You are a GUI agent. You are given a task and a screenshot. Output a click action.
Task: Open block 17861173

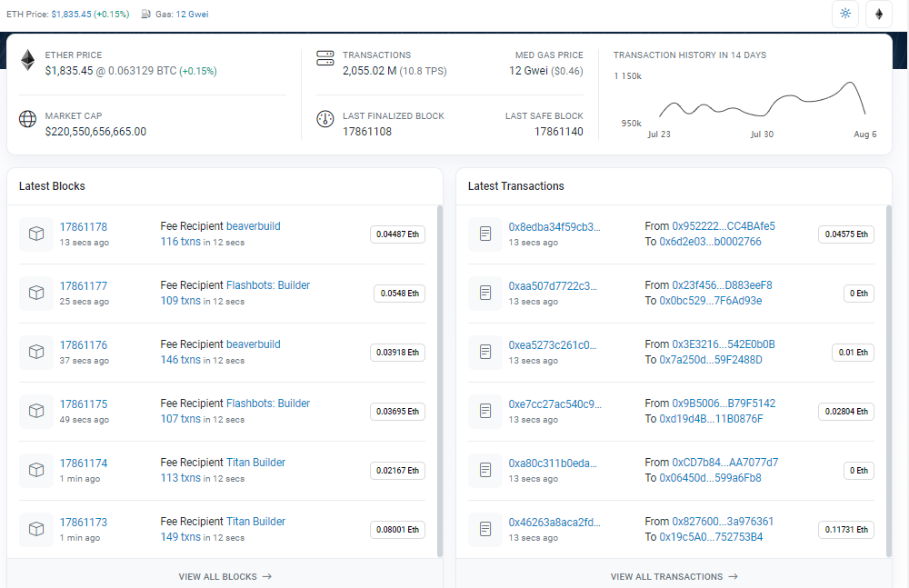point(84,523)
